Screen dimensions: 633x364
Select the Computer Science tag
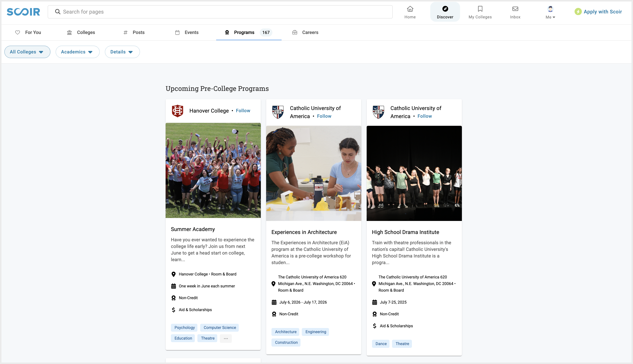(219, 327)
